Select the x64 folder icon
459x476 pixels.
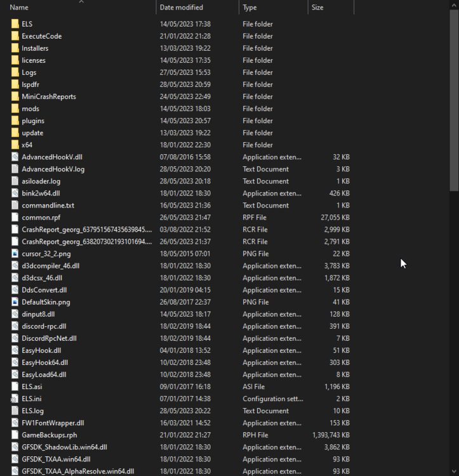(15, 145)
